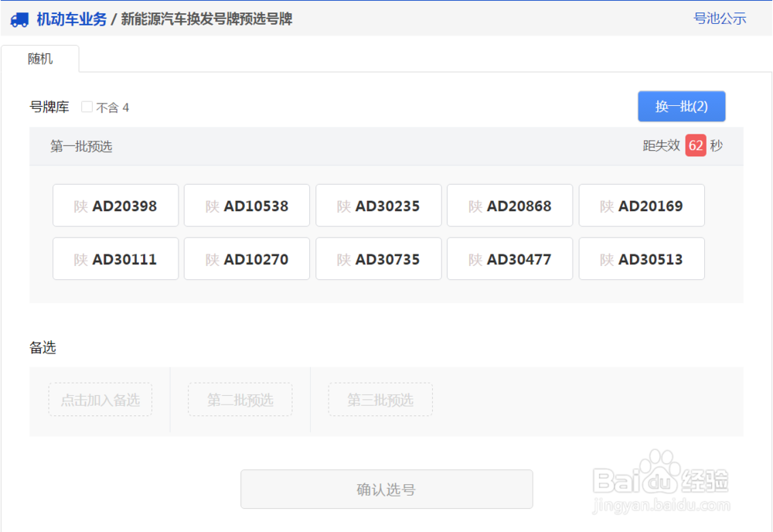
Task: Click the 点击加入备选 placeholder slot
Action: pos(100,400)
